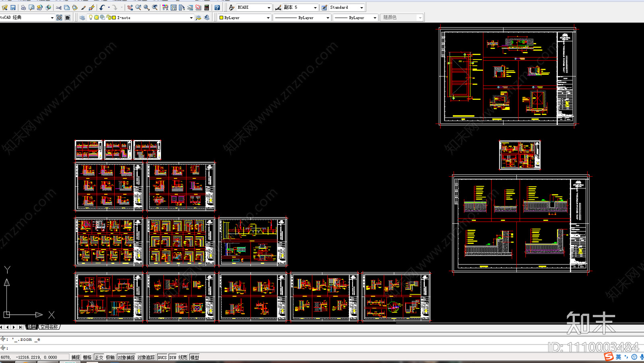Activate the Pan realtime hand icon

[x=130, y=7]
